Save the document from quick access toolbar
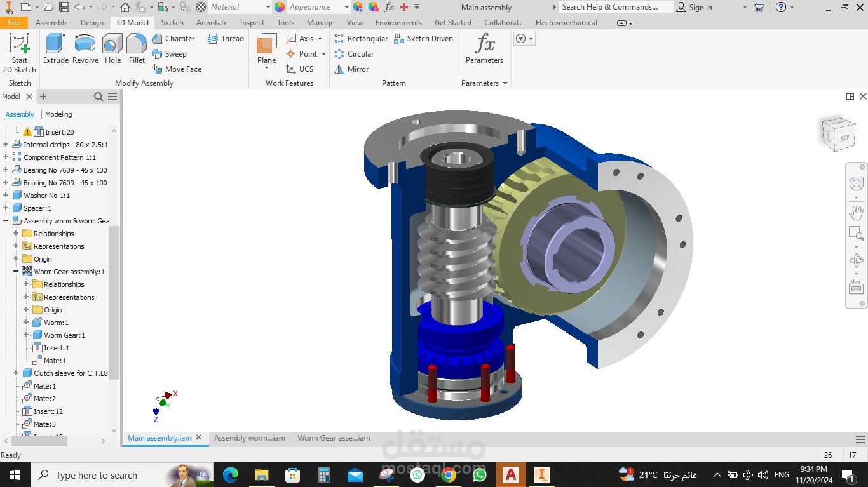The width and height of the screenshot is (868, 487). [x=64, y=7]
